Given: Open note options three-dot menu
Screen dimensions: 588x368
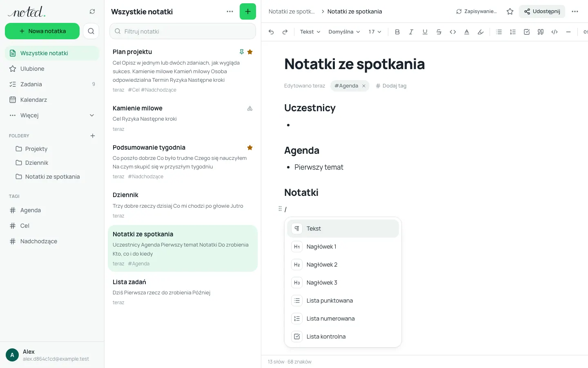Looking at the screenshot, I should (x=575, y=11).
